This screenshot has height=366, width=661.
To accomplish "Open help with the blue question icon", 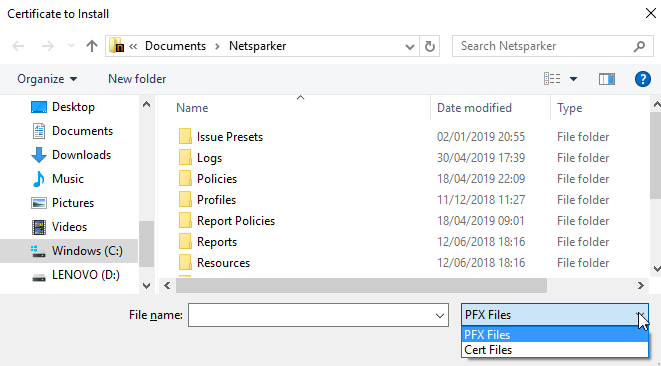I will tap(642, 79).
